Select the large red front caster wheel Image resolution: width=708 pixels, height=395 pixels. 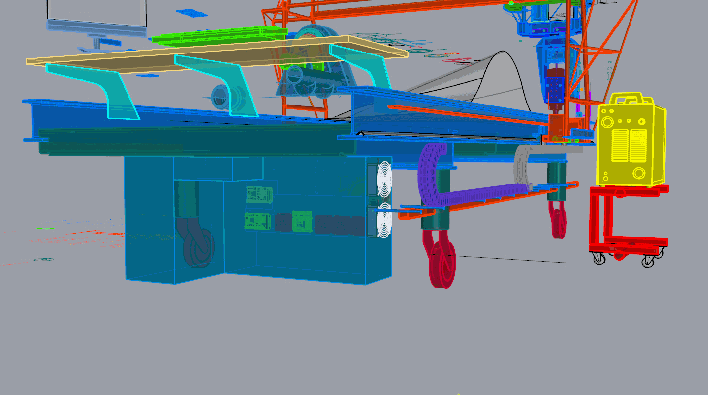click(440, 260)
